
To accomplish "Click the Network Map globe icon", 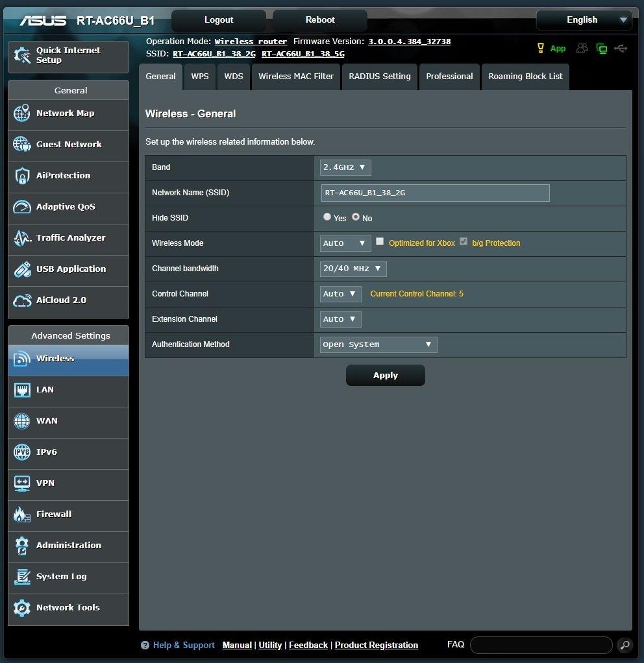I will click(22, 114).
